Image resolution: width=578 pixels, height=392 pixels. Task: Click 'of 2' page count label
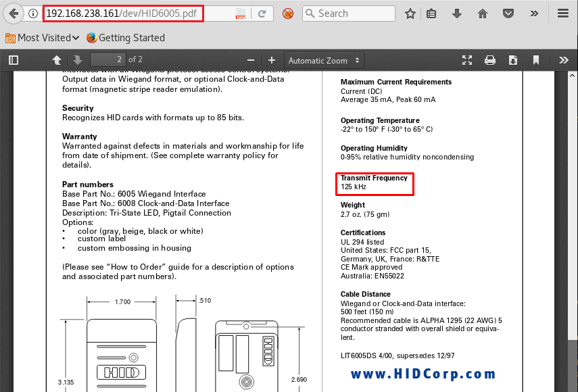(135, 59)
